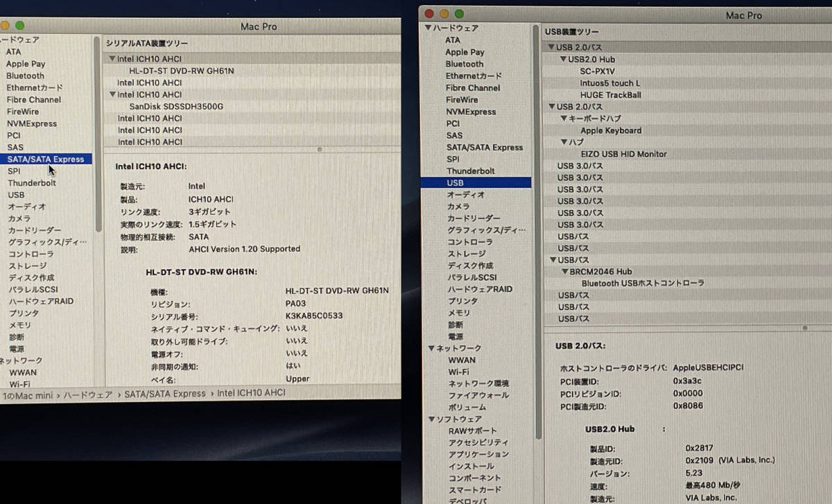The height and width of the screenshot is (504, 832).
Task: Select ハードウェアRAID in left window sidebar
Action: coord(40,302)
